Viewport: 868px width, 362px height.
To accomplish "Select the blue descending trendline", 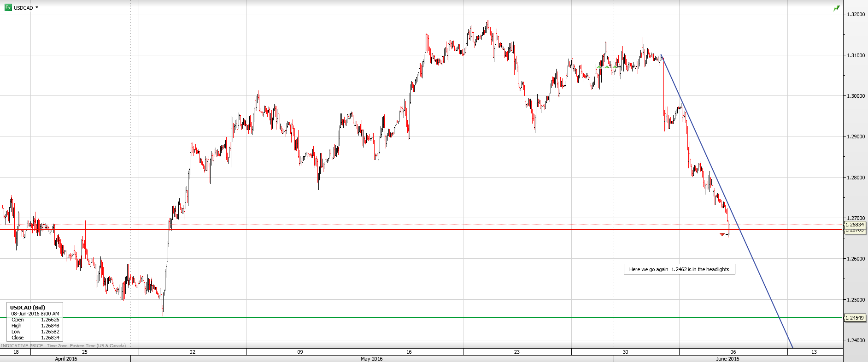I will (x=760, y=275).
